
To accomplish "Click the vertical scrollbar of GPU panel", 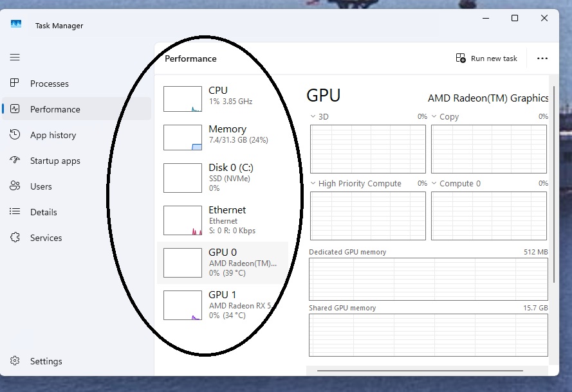I will click(554, 184).
